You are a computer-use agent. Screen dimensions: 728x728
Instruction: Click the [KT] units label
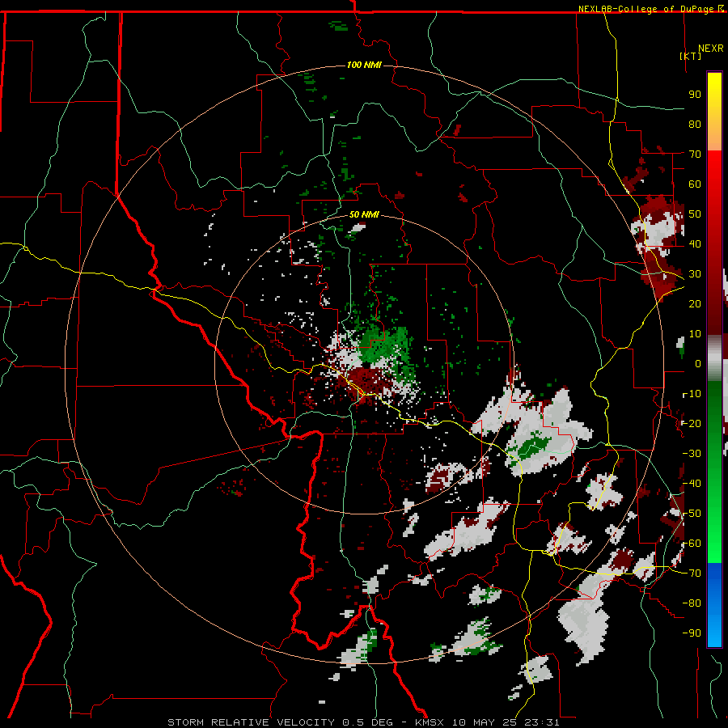pos(691,56)
